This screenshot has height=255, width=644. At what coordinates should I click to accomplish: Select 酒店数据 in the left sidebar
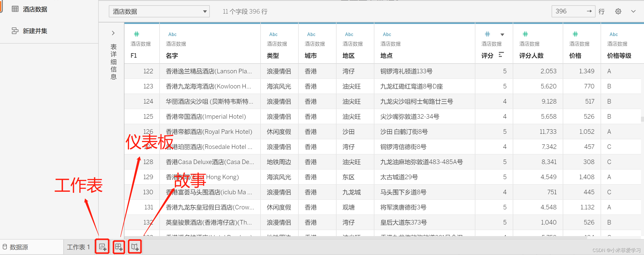[35, 9]
